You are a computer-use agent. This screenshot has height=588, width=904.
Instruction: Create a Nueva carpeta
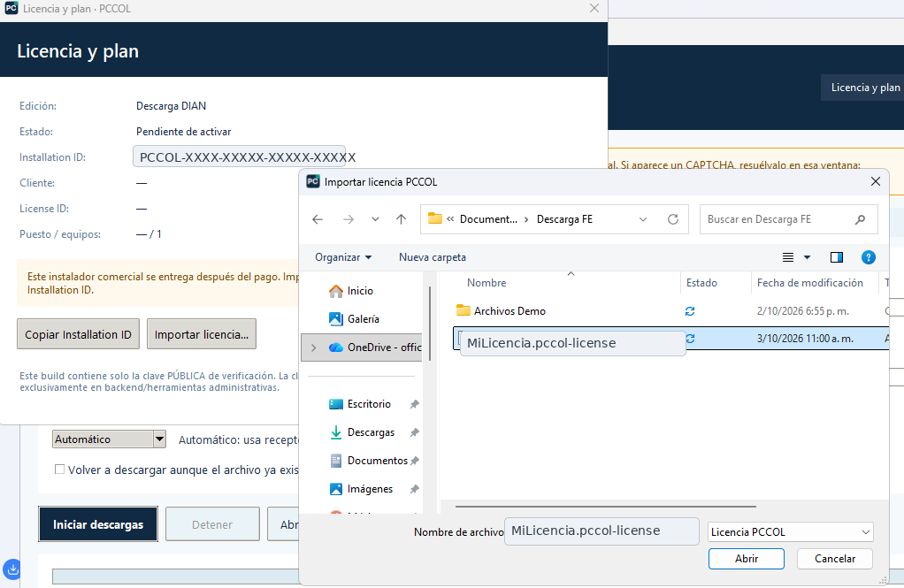pyautogui.click(x=433, y=257)
